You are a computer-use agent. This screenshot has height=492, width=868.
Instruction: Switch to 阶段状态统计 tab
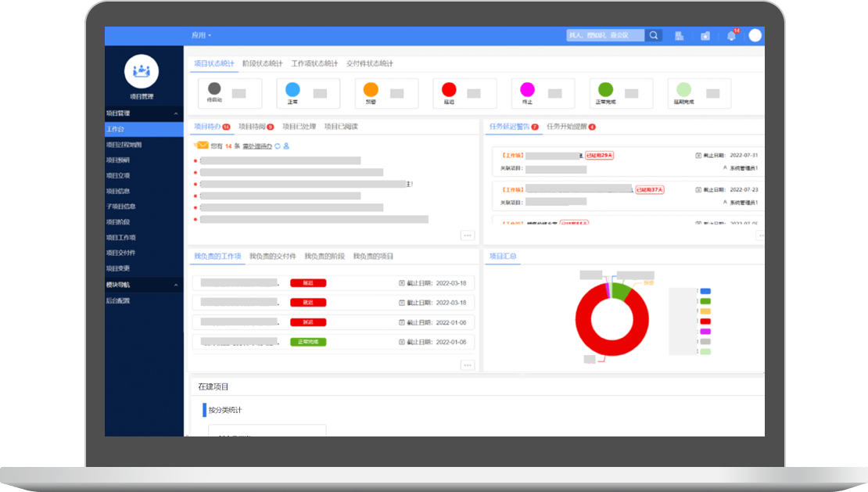click(x=262, y=63)
